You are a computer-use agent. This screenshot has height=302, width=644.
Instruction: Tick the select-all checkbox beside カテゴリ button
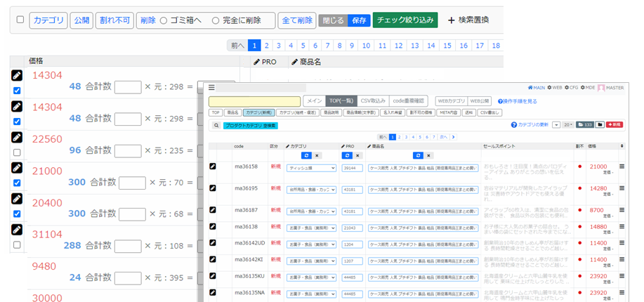point(20,20)
